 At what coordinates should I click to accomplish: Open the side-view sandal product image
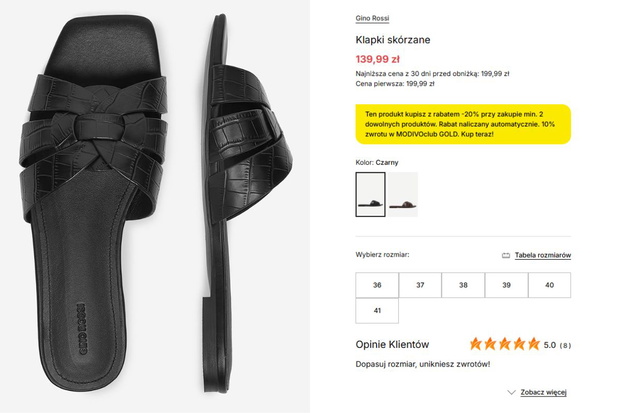(247, 204)
